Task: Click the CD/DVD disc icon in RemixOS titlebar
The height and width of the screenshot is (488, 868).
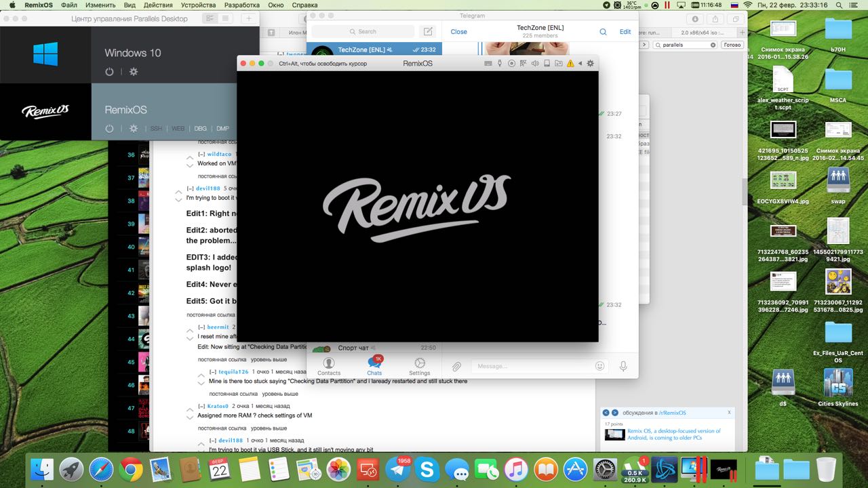Action: pos(512,64)
